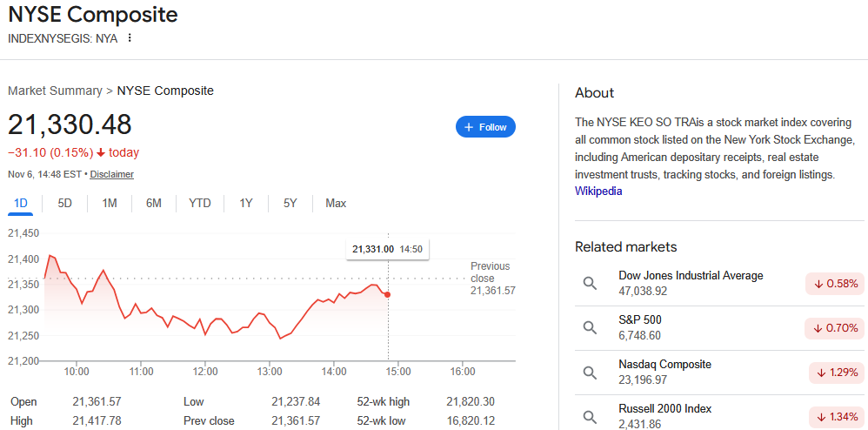The image size is (868, 430).
Task: Follow the NYSE Composite index
Action: pos(485,127)
